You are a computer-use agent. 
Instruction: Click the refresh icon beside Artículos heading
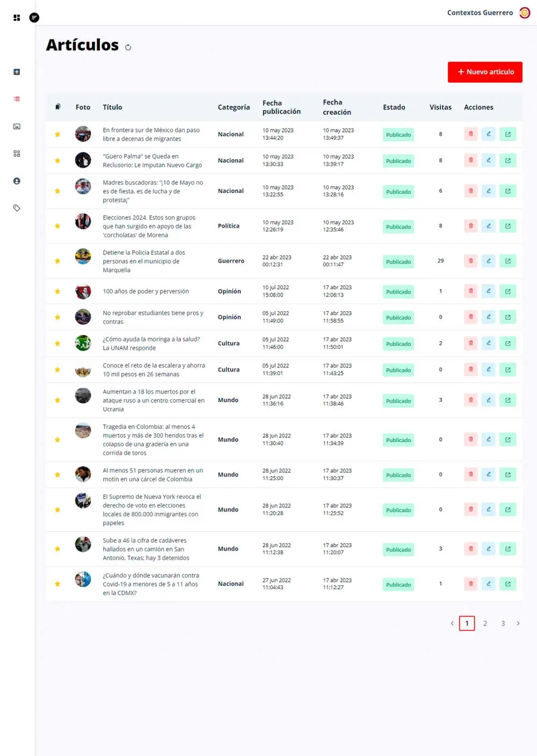click(x=128, y=47)
